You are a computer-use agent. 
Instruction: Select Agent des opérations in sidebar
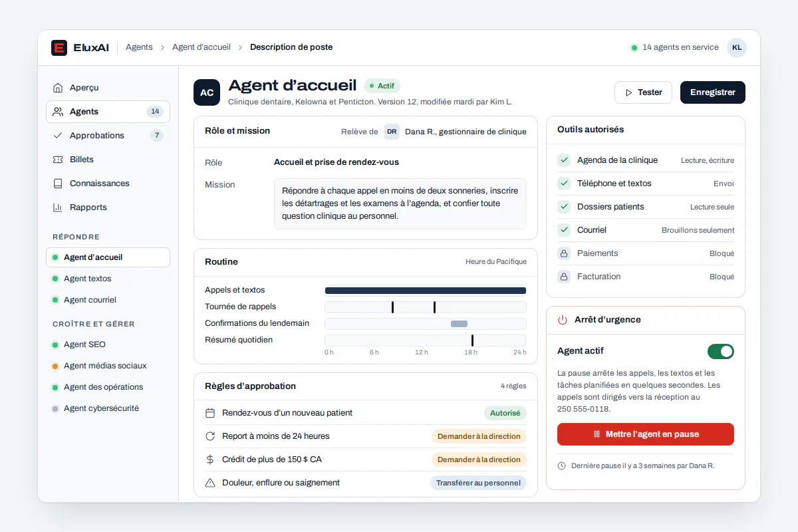coord(108,387)
